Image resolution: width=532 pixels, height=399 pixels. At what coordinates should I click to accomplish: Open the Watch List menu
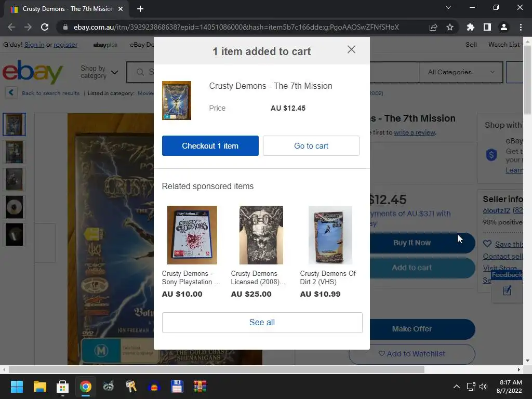point(505,45)
